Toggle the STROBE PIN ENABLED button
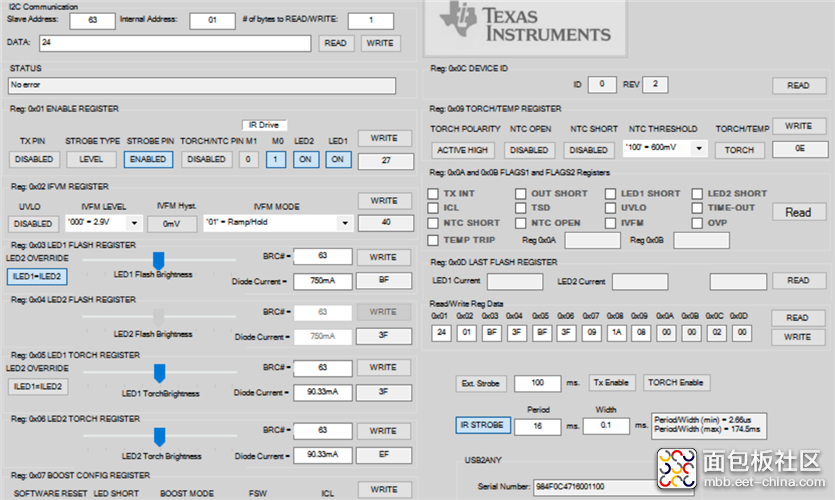Image resolution: width=835 pixels, height=500 pixels. tap(149, 159)
